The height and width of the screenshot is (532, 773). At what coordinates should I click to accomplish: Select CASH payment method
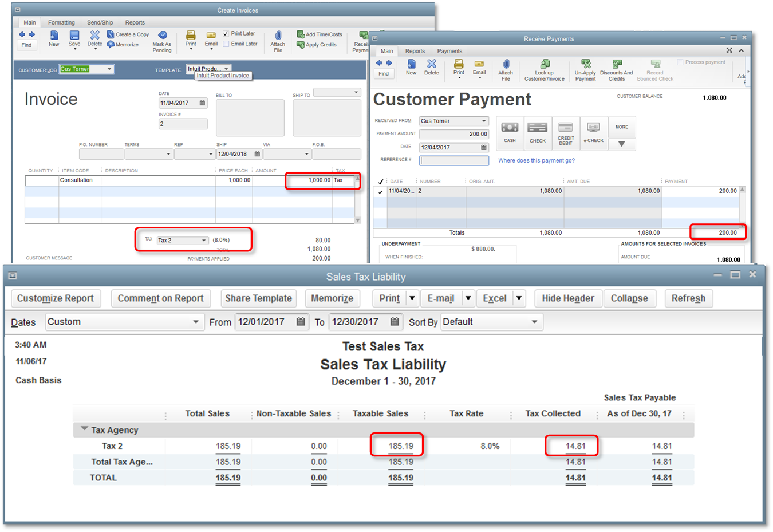tap(510, 133)
